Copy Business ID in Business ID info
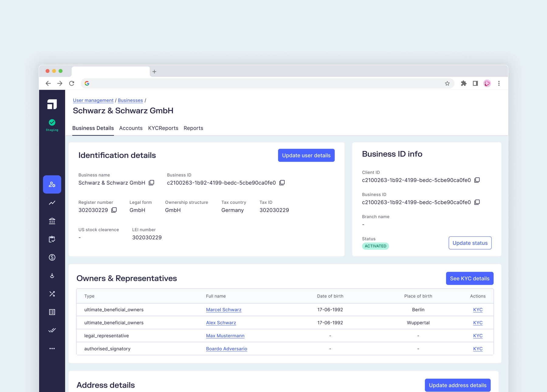Viewport: 547px width, 392px height. click(x=477, y=202)
